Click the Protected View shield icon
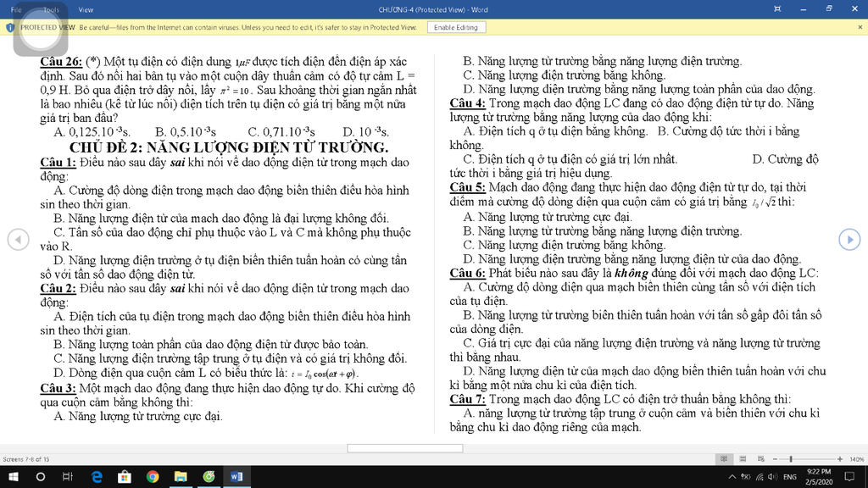 [10, 27]
